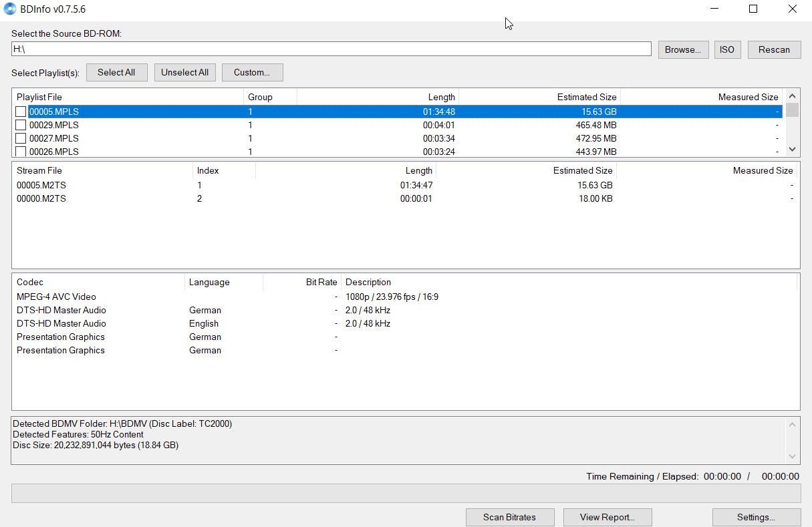
Task: Select the 00029.MPLS playlist row
Action: pyautogui.click(x=399, y=125)
